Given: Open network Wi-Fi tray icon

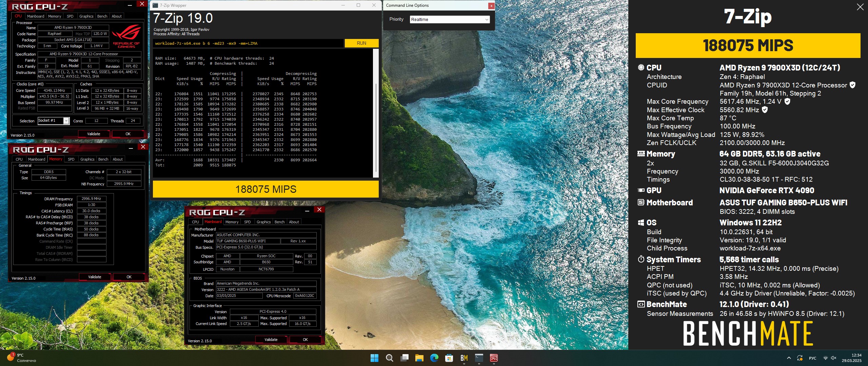Looking at the screenshot, I should [826, 358].
